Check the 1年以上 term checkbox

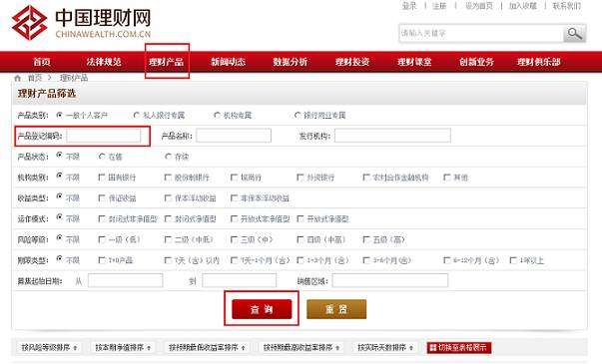pyautogui.click(x=513, y=260)
